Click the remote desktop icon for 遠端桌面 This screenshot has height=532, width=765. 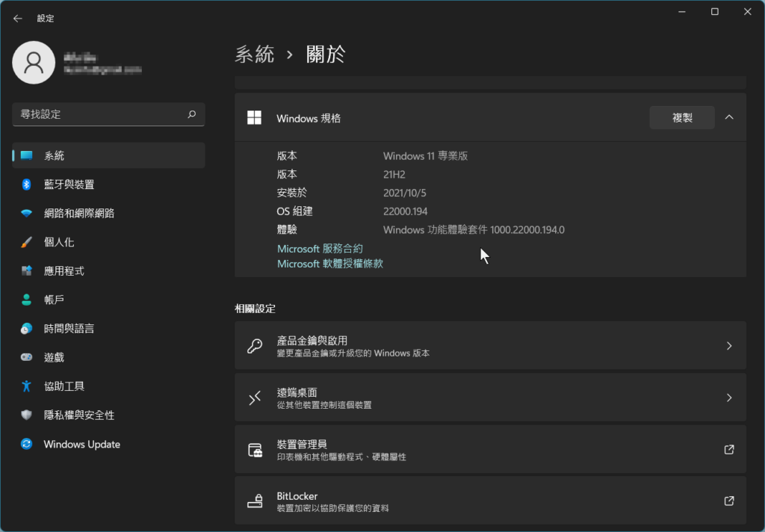[255, 398]
